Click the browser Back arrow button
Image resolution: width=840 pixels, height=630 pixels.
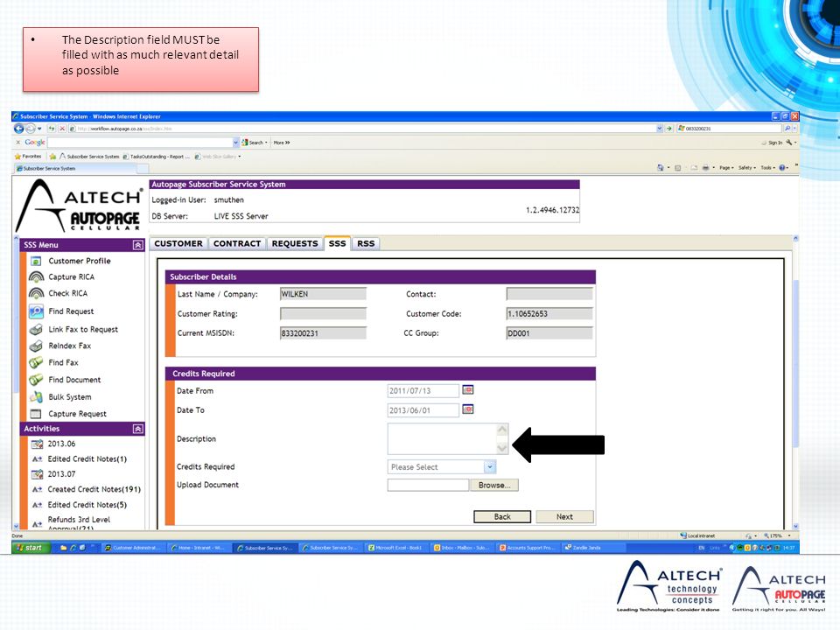[18, 129]
